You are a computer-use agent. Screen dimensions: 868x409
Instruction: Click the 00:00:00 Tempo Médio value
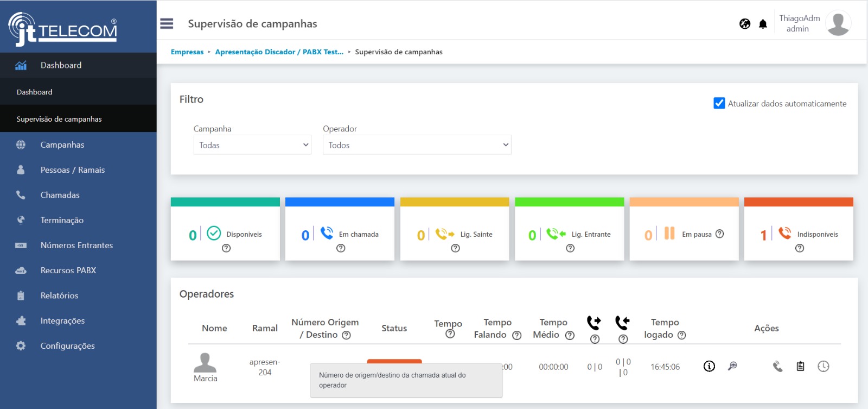point(553,367)
